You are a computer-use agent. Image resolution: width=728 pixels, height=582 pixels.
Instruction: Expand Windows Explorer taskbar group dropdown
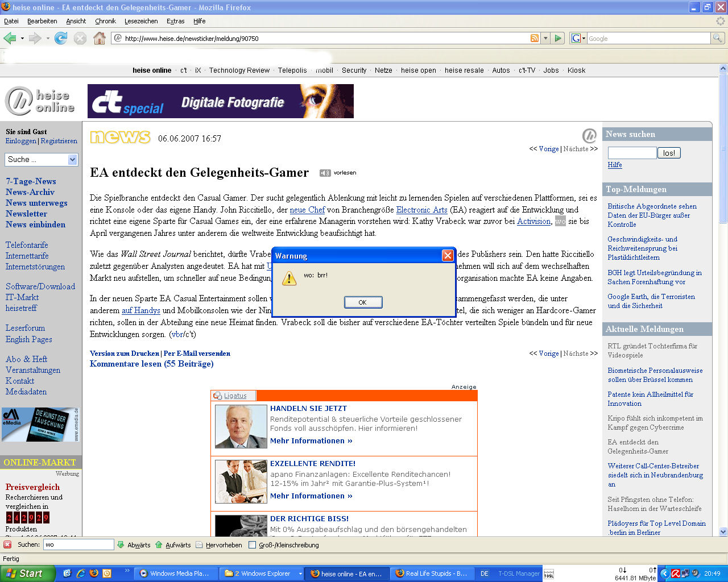300,573
